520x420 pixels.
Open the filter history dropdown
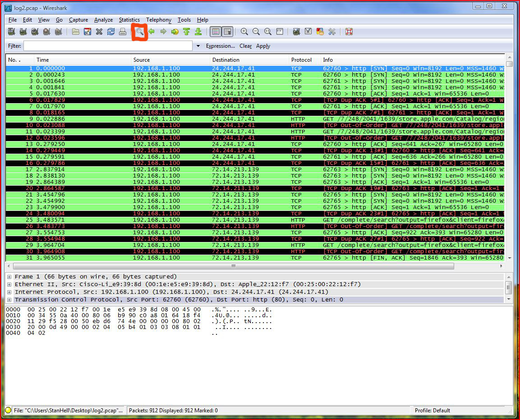(x=198, y=46)
